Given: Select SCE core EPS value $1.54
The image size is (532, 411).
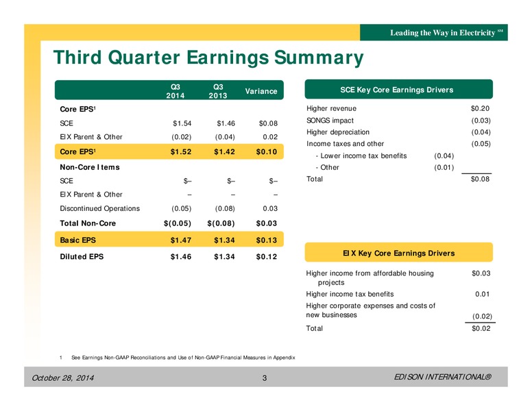Looking at the screenshot, I should pyautogui.click(x=182, y=123).
